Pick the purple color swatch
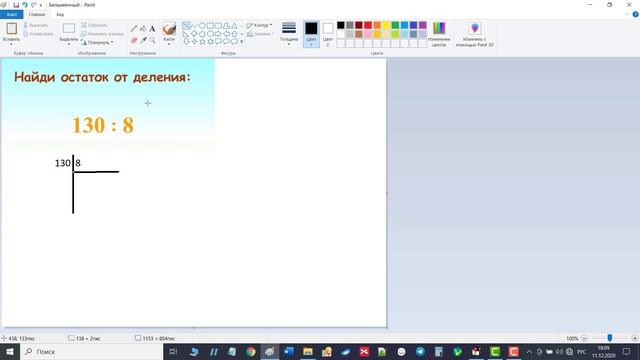 click(422, 25)
